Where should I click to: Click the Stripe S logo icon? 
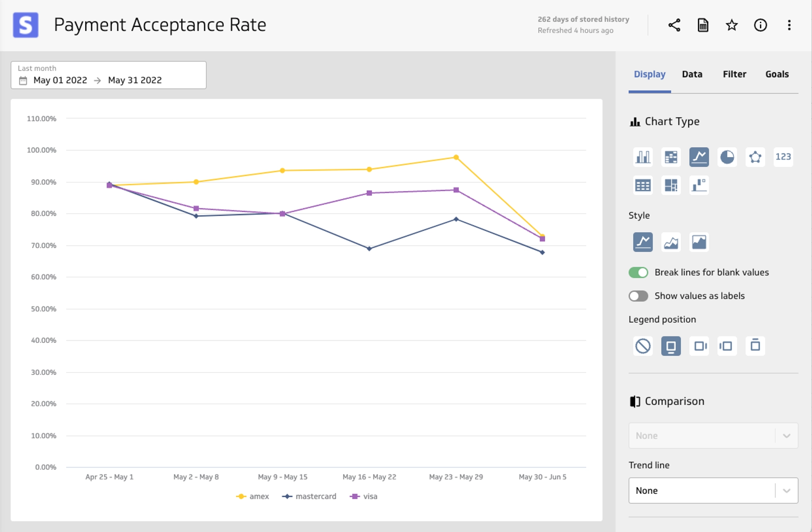[25, 25]
